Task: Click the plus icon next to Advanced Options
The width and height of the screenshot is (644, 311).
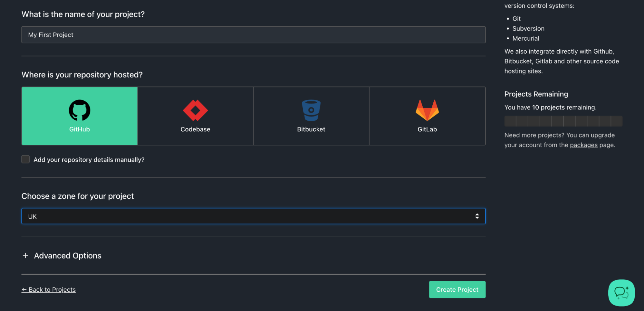Action: pos(25,256)
